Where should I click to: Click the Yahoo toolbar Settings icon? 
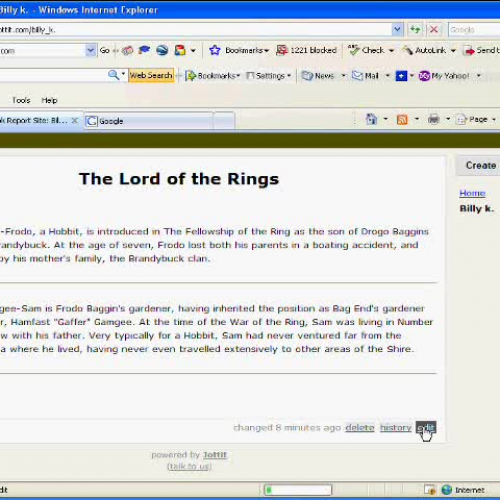(250, 76)
